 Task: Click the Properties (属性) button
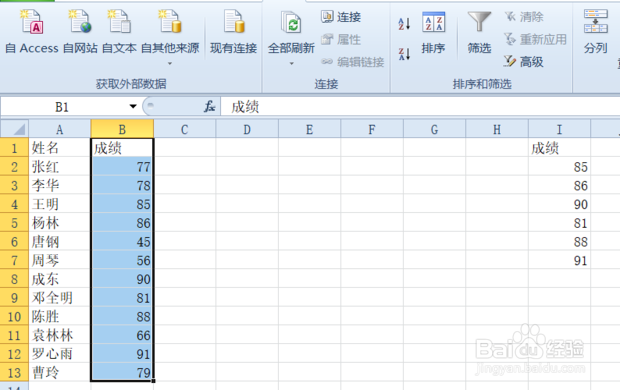[341, 39]
